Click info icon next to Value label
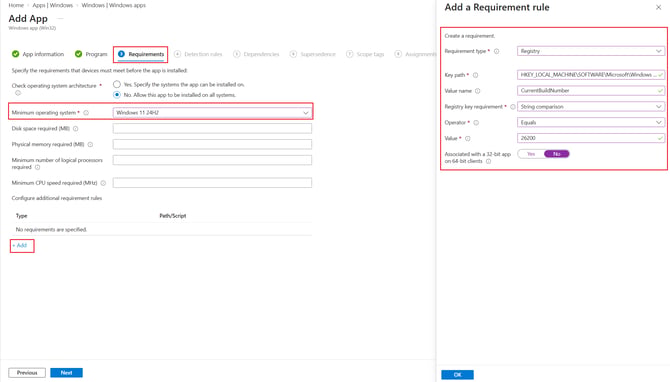The image size is (670, 382). 467,138
